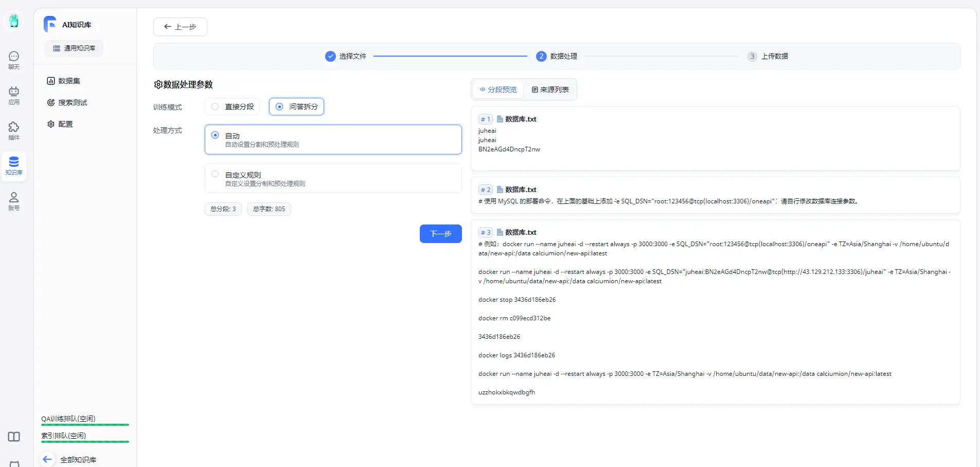Image resolution: width=980 pixels, height=467 pixels.
Task: Click the standalone '3436d186eb26' line
Action: (x=499, y=337)
